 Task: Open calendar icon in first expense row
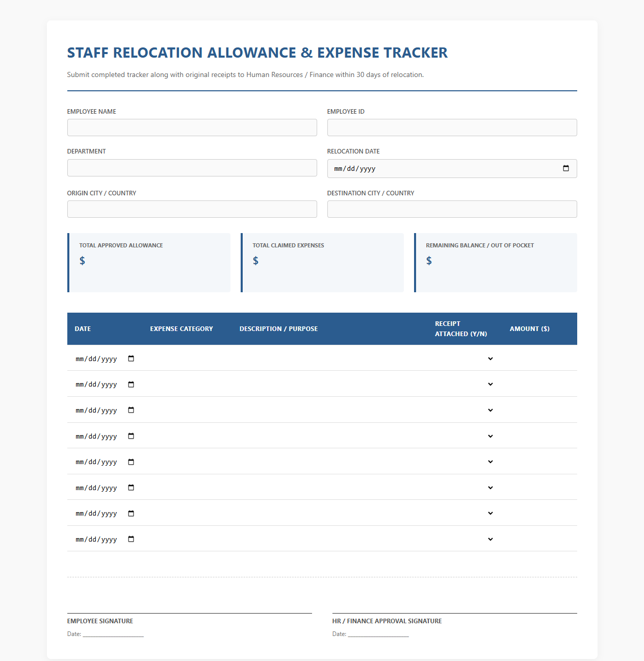point(131,359)
